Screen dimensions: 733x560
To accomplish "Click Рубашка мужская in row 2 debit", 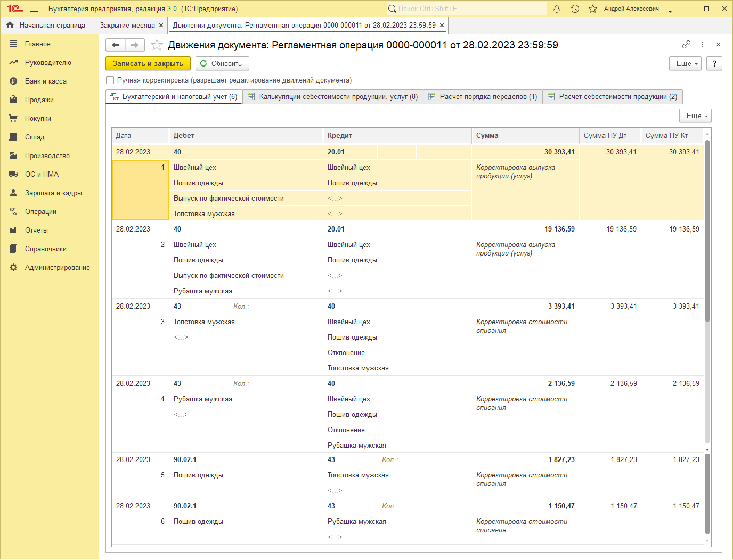I will point(203,291).
